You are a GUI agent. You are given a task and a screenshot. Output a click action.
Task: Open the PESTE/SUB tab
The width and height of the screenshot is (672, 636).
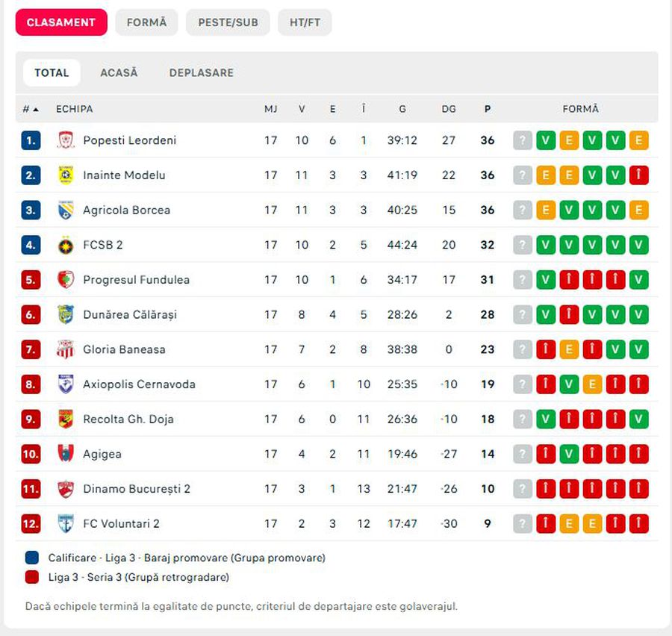pos(228,22)
